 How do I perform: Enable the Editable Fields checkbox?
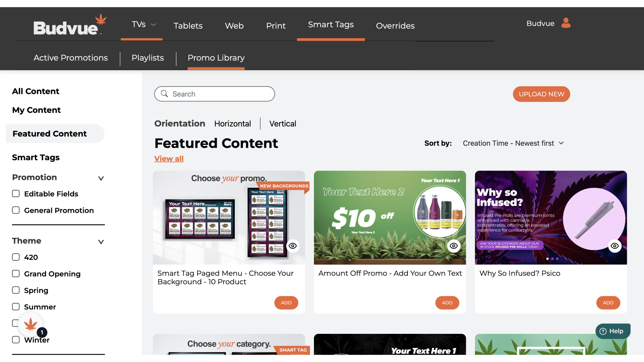(16, 194)
